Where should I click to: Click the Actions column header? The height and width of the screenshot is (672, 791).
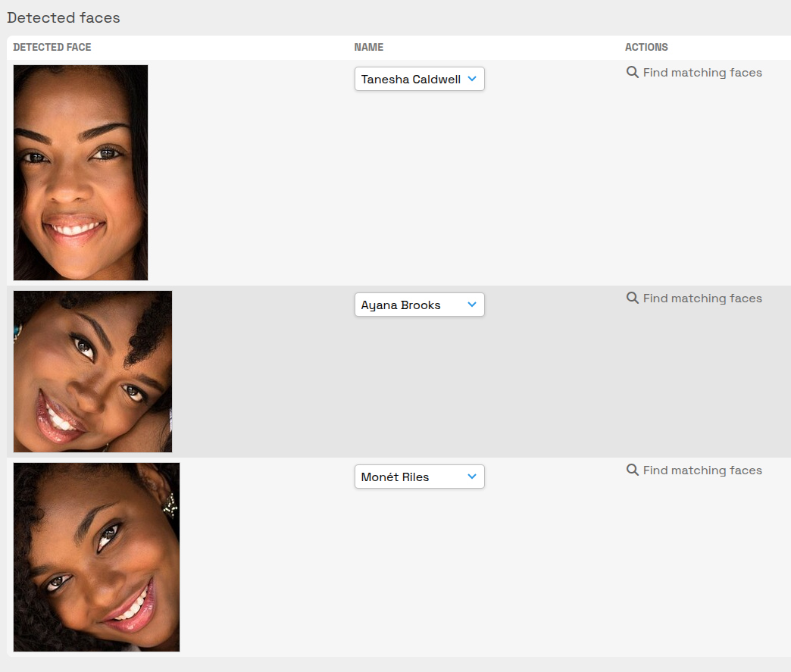click(x=646, y=48)
